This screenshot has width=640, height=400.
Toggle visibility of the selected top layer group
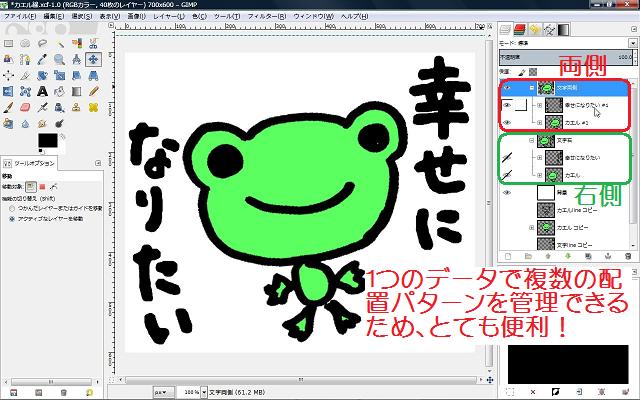click(x=507, y=88)
